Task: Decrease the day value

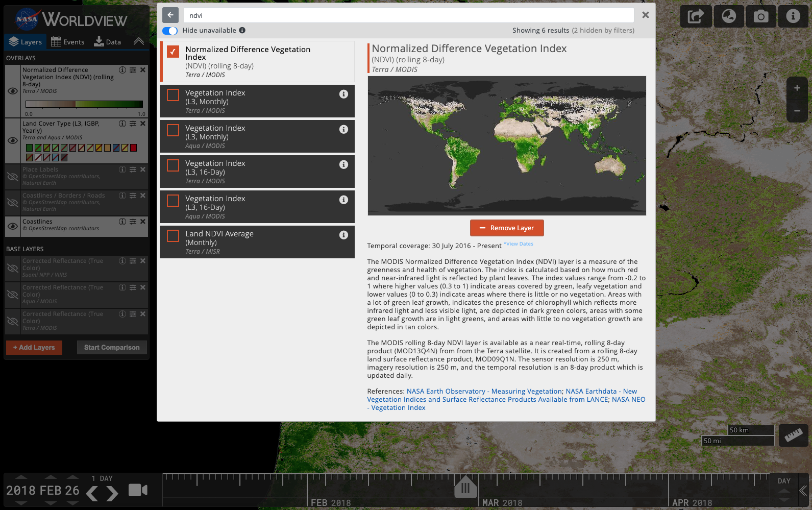Action: point(72,503)
